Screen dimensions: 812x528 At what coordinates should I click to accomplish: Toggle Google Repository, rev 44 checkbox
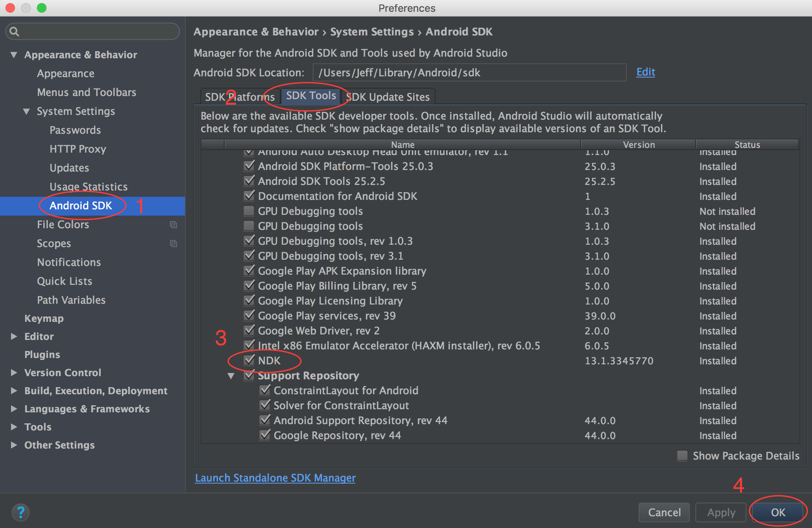tap(265, 435)
